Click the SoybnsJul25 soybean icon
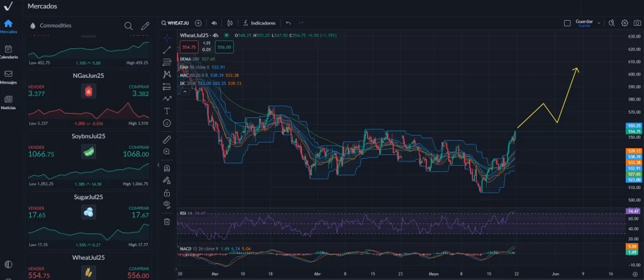This screenshot has height=280, width=644. tap(88, 151)
